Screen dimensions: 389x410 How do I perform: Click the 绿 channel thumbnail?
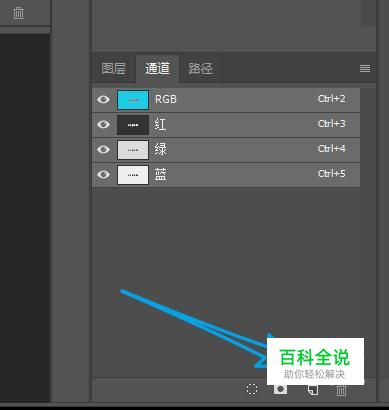[x=133, y=150]
